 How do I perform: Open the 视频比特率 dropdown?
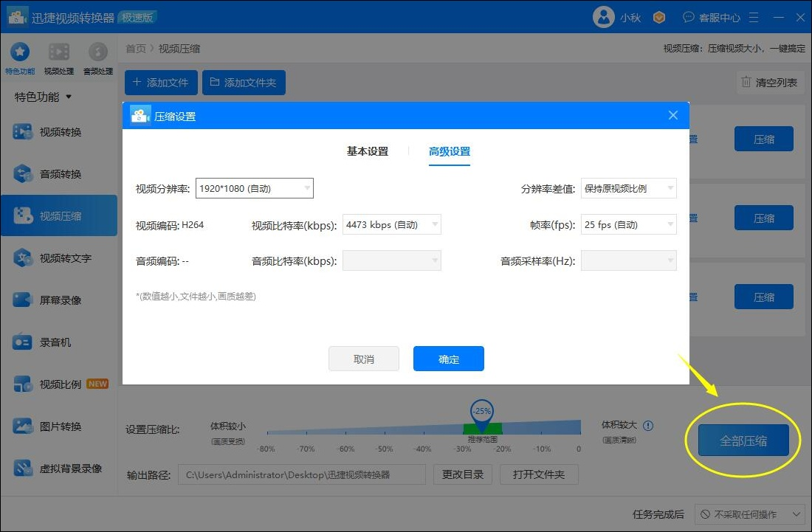tap(391, 224)
